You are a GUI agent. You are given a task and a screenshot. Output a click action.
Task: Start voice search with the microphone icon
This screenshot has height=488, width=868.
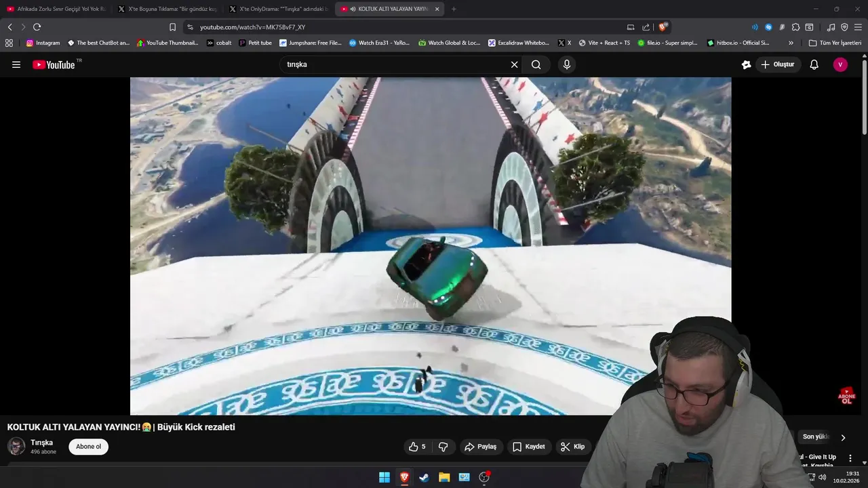(x=567, y=64)
